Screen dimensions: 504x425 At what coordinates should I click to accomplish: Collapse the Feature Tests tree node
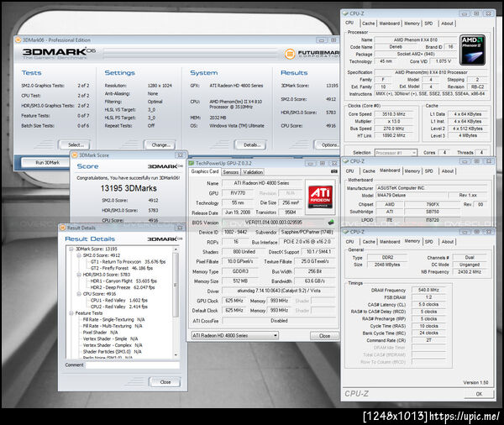coord(71,313)
